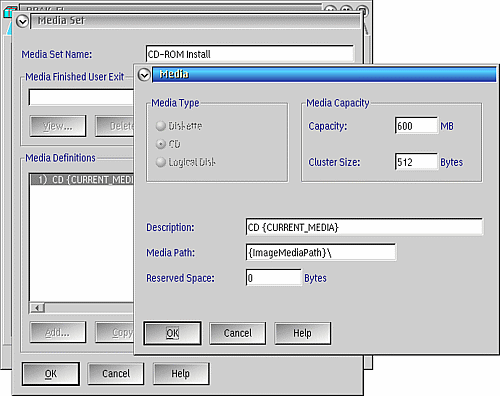Click the Media Finished User Exit field
Screen dimensions: 500x396
click(81, 97)
